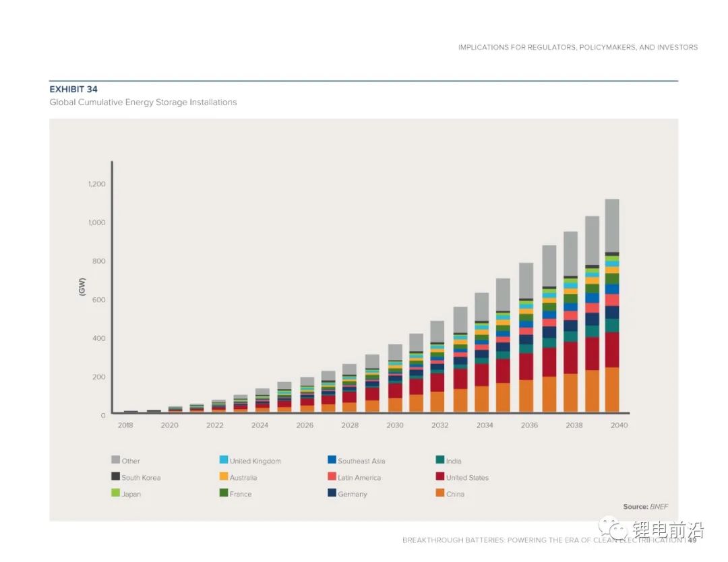Click the Global Cumulative Energy Storage Installations title
The width and height of the screenshot is (728, 562).
pyautogui.click(x=143, y=102)
